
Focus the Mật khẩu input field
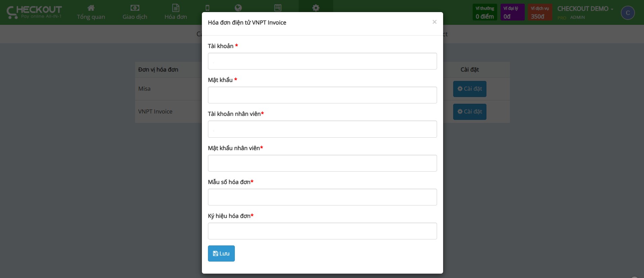point(323,95)
